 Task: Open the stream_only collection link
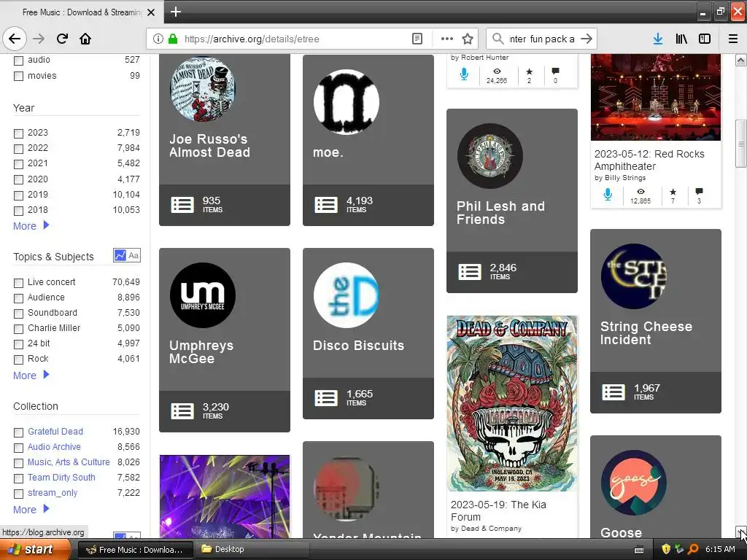pyautogui.click(x=53, y=492)
